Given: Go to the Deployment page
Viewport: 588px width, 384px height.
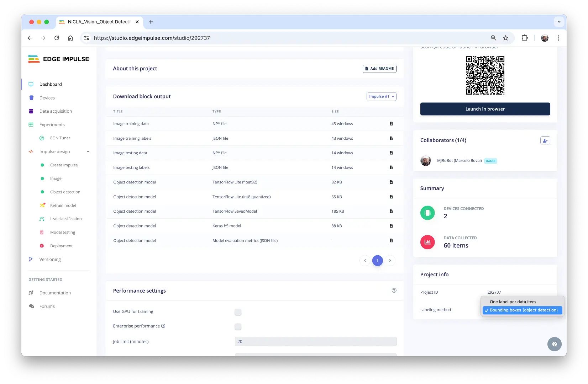Looking at the screenshot, I should click(x=61, y=246).
